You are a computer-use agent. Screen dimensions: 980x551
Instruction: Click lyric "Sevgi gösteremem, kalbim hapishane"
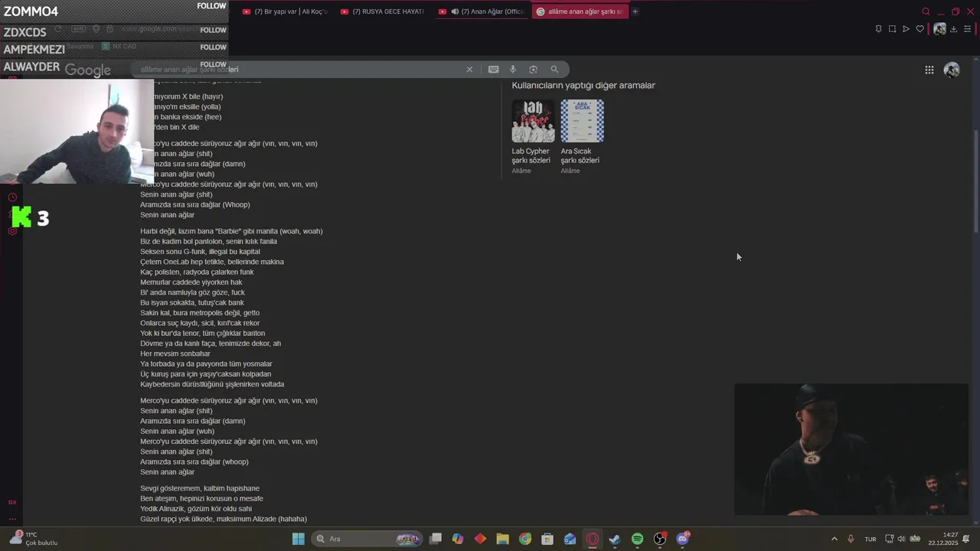click(200, 488)
